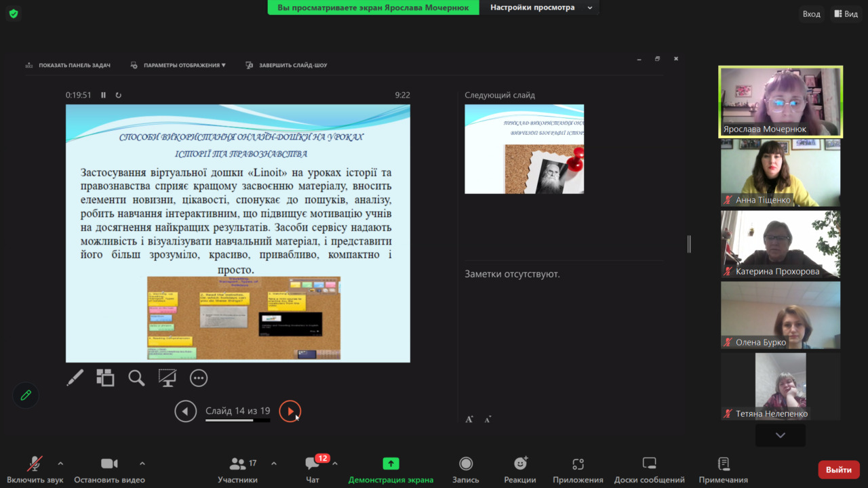Open the participants panel "Участники"
868x488 pixels.
tap(238, 470)
